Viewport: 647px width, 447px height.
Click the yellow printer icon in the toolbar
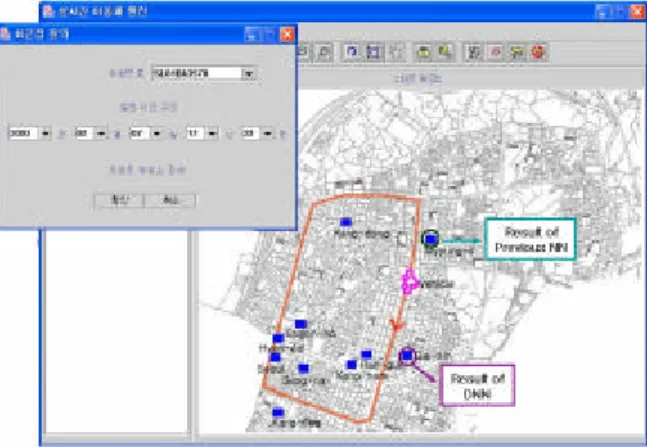point(424,52)
